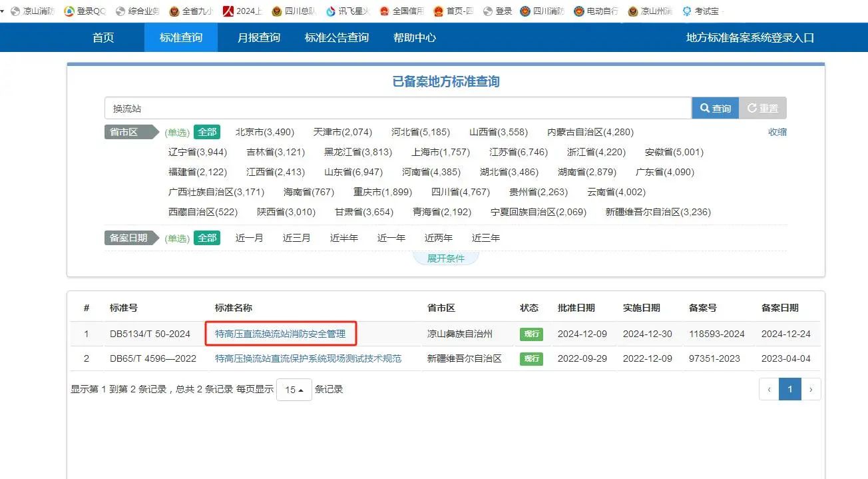Open the records-per-page dropdown showing 15
Viewport: 868px width, 479px height.
pyautogui.click(x=294, y=390)
